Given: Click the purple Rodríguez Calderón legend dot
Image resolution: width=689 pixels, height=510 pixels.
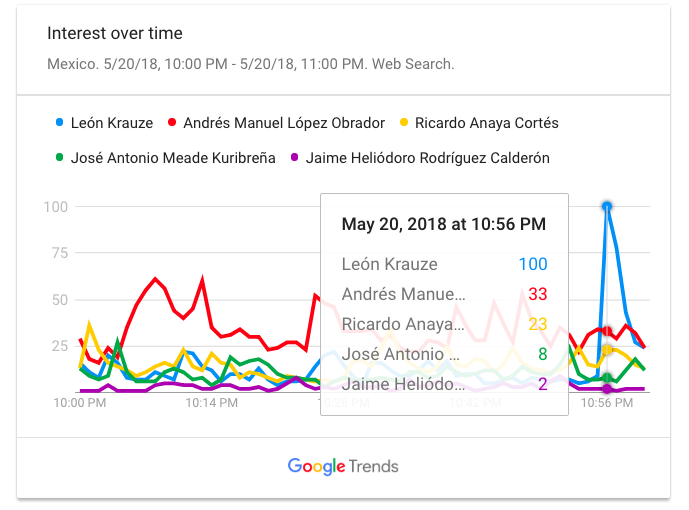Looking at the screenshot, I should click(x=295, y=157).
